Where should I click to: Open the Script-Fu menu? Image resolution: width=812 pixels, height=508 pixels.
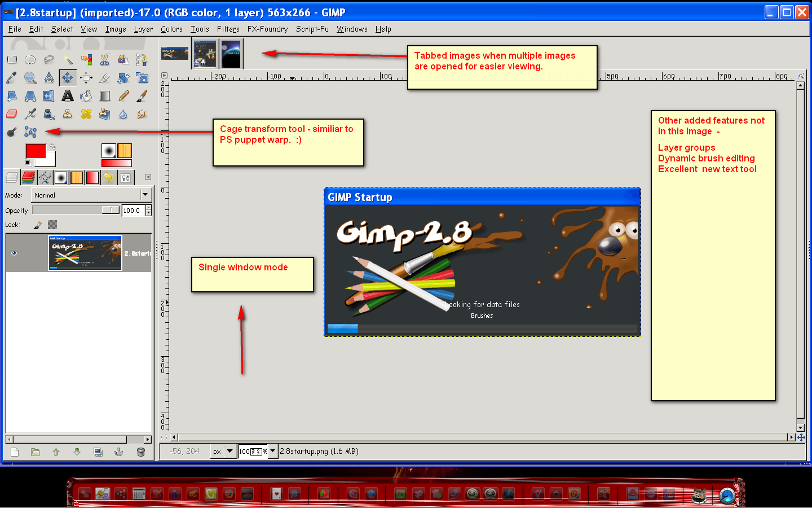(x=312, y=29)
